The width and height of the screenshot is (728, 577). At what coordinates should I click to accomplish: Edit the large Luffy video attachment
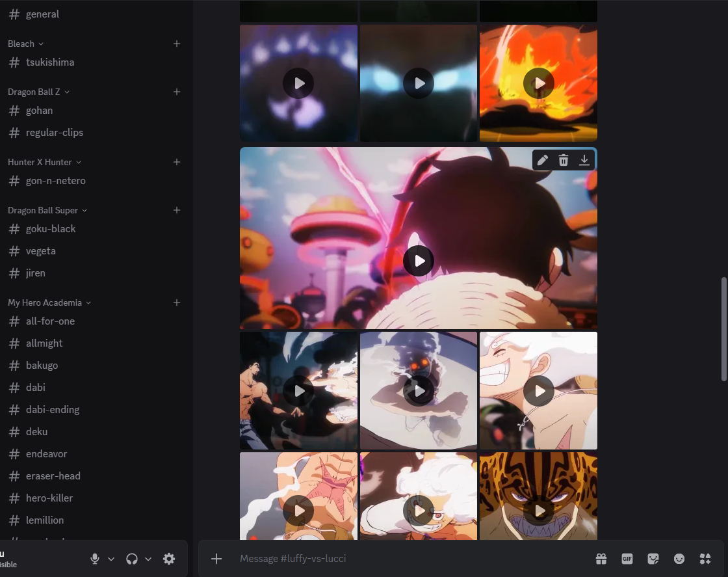coord(542,160)
